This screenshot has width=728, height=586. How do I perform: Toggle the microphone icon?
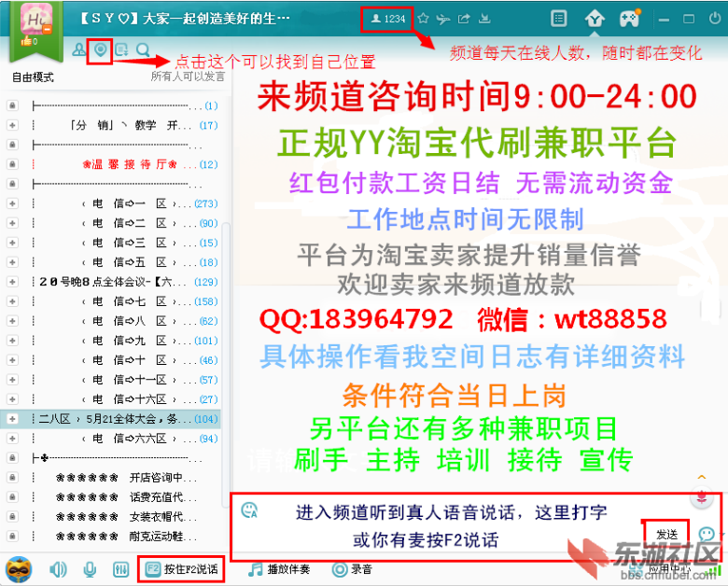point(90,569)
